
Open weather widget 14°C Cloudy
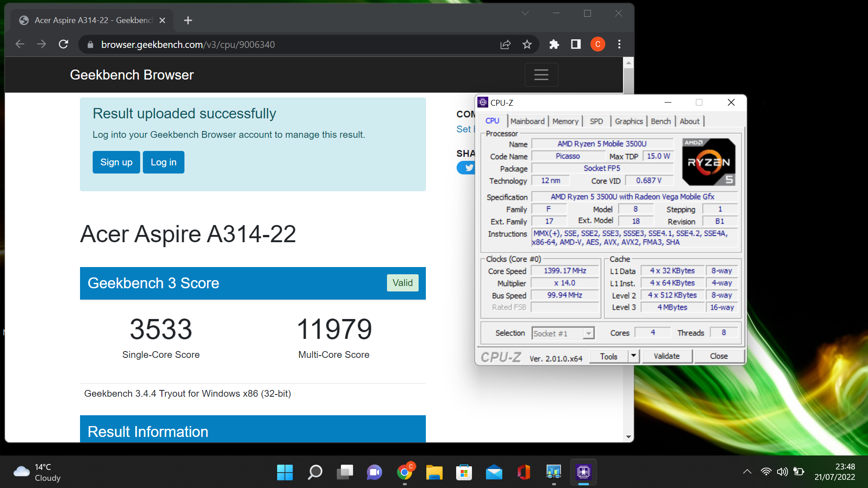coord(38,472)
